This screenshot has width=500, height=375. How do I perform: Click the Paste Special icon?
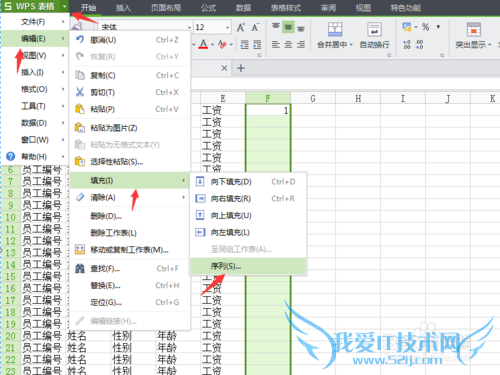[x=80, y=162]
